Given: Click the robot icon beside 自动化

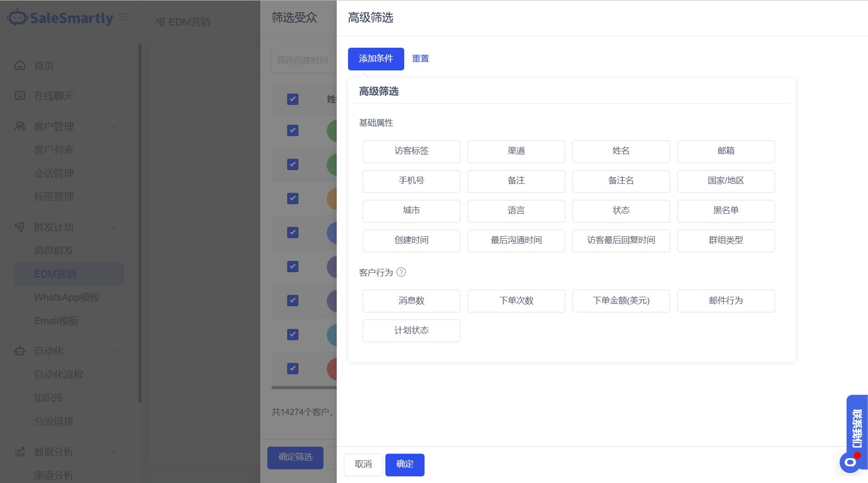Looking at the screenshot, I should (x=20, y=351).
